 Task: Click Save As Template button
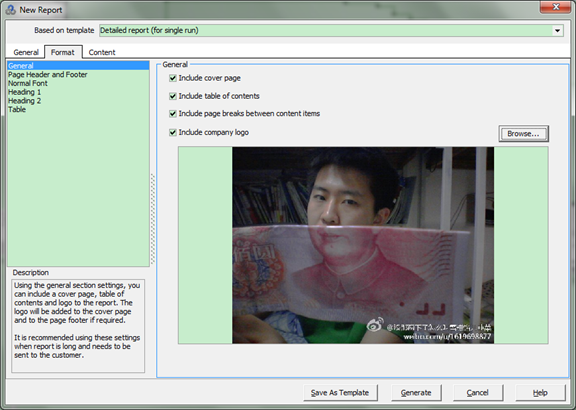(x=340, y=393)
